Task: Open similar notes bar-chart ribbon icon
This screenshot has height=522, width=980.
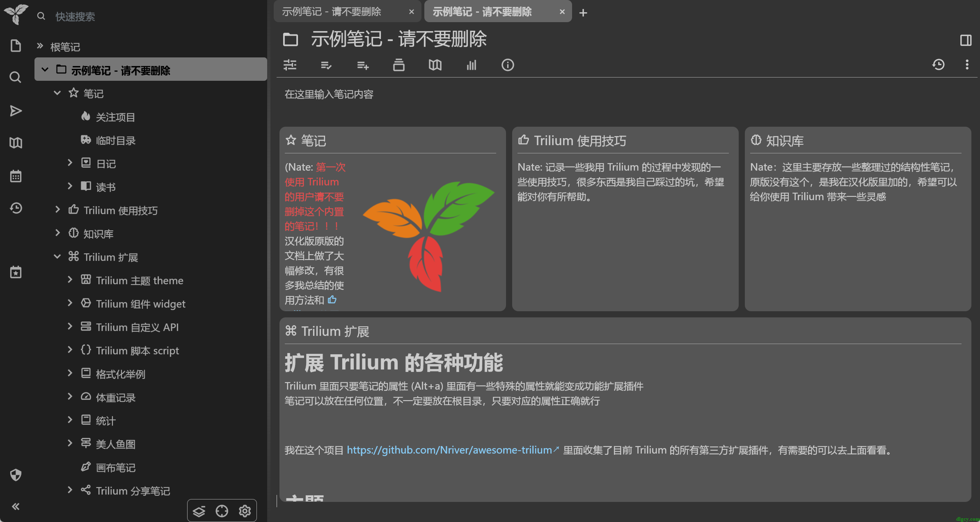Action: [x=472, y=65]
